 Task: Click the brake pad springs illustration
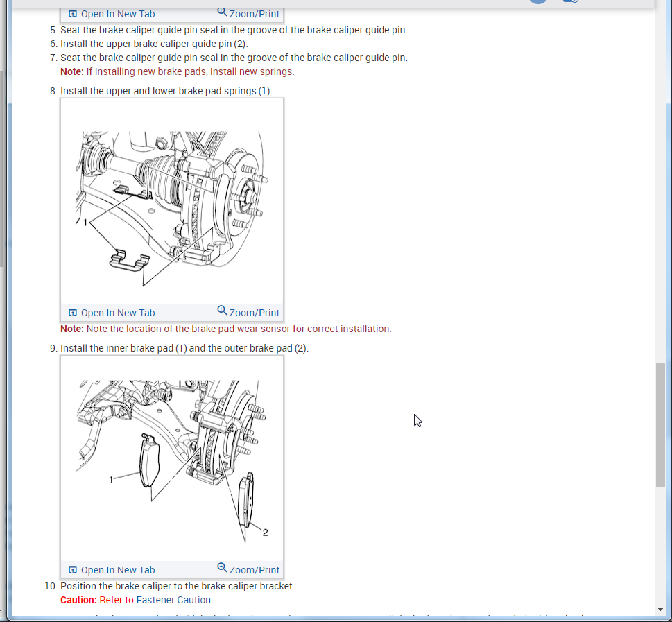point(172,202)
